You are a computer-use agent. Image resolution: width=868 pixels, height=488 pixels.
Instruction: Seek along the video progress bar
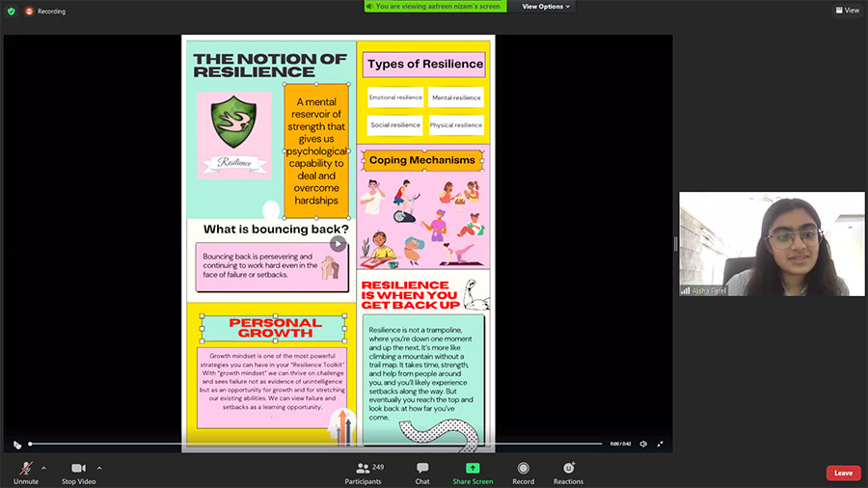pos(315,444)
